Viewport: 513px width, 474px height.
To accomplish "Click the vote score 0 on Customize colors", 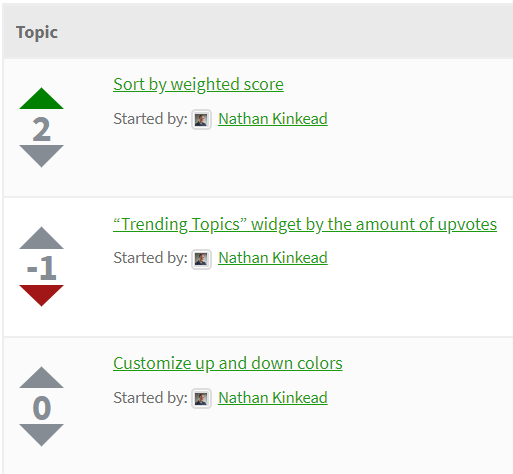I will [42, 408].
